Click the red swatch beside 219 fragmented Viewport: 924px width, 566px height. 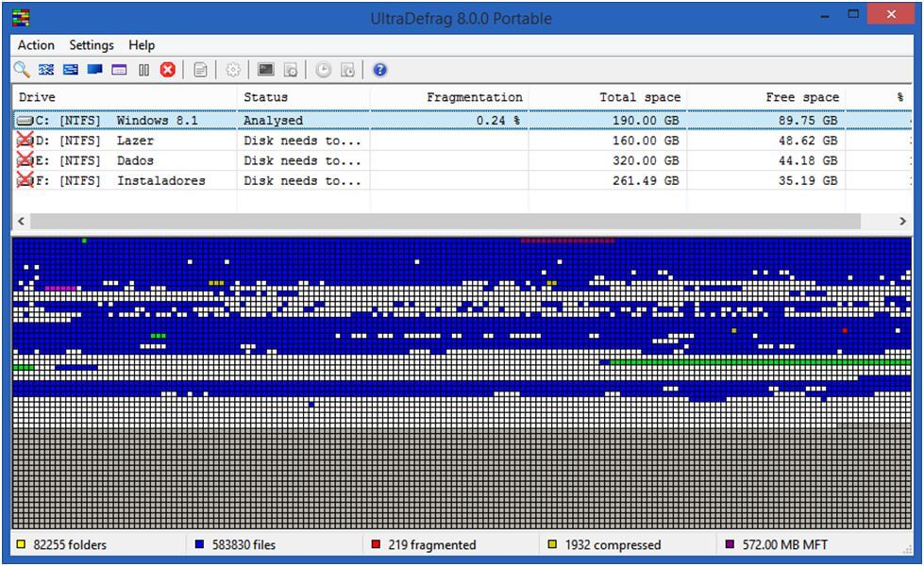(376, 545)
